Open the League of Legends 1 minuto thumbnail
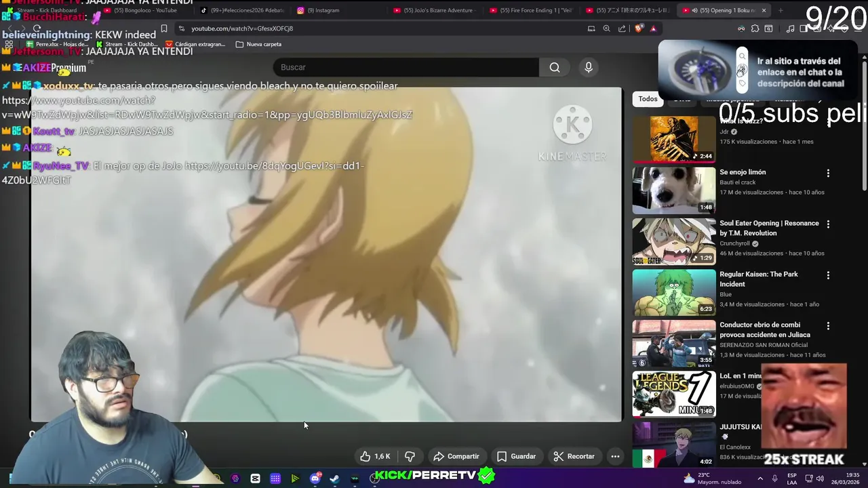 (x=673, y=394)
